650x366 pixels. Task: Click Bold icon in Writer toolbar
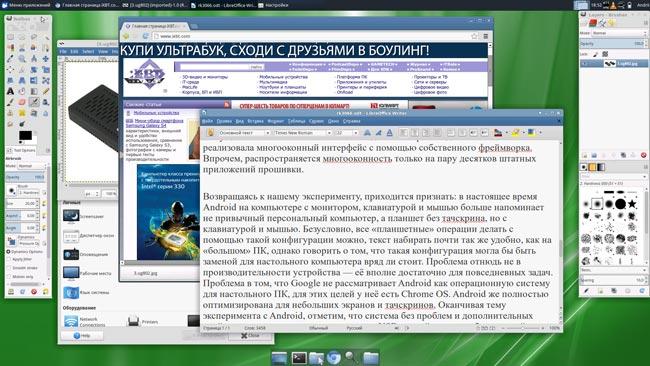[x=367, y=133]
